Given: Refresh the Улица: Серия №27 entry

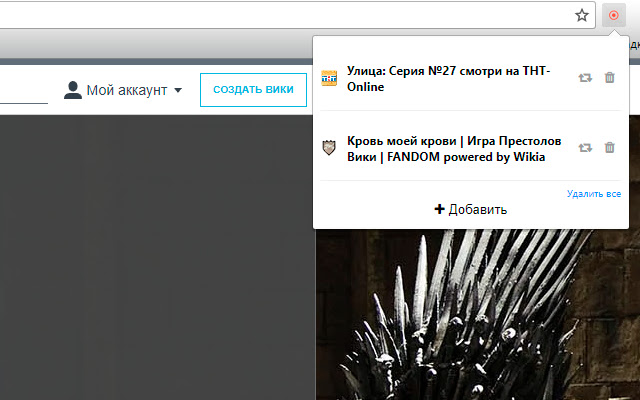Looking at the screenshot, I should tap(585, 78).
